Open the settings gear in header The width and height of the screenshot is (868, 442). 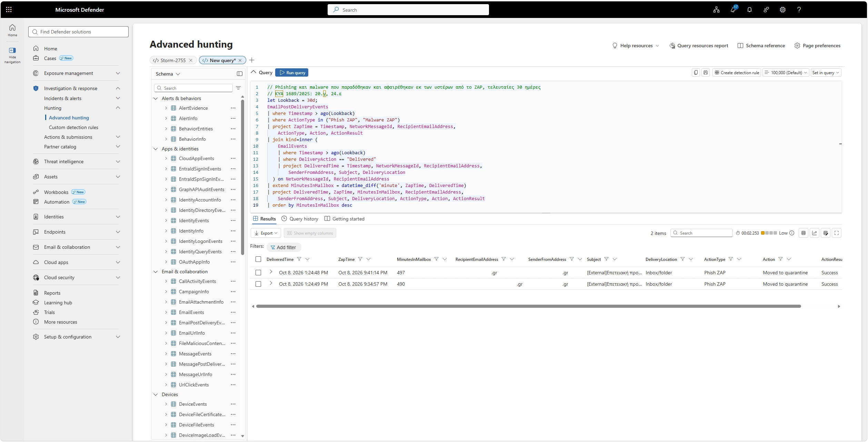(782, 10)
